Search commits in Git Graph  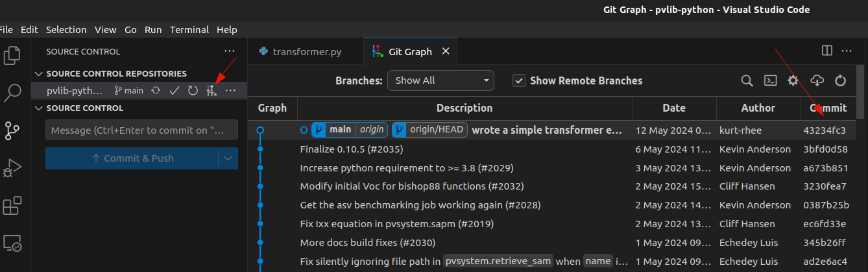[x=747, y=80]
